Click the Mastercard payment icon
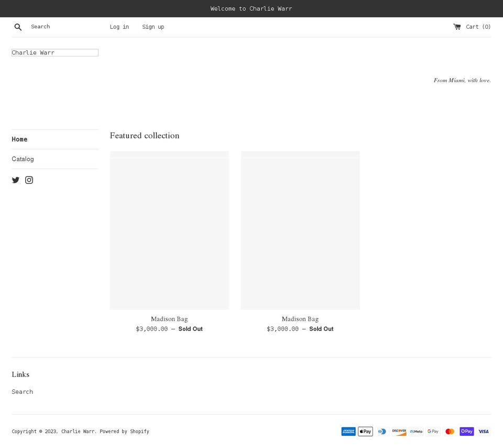This screenshot has height=448, width=503. [x=450, y=431]
